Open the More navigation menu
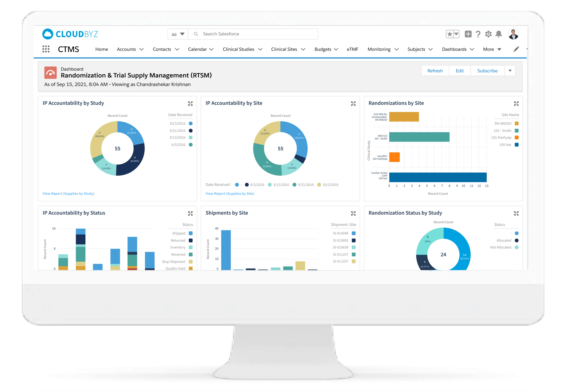The image size is (566, 392). click(x=492, y=49)
